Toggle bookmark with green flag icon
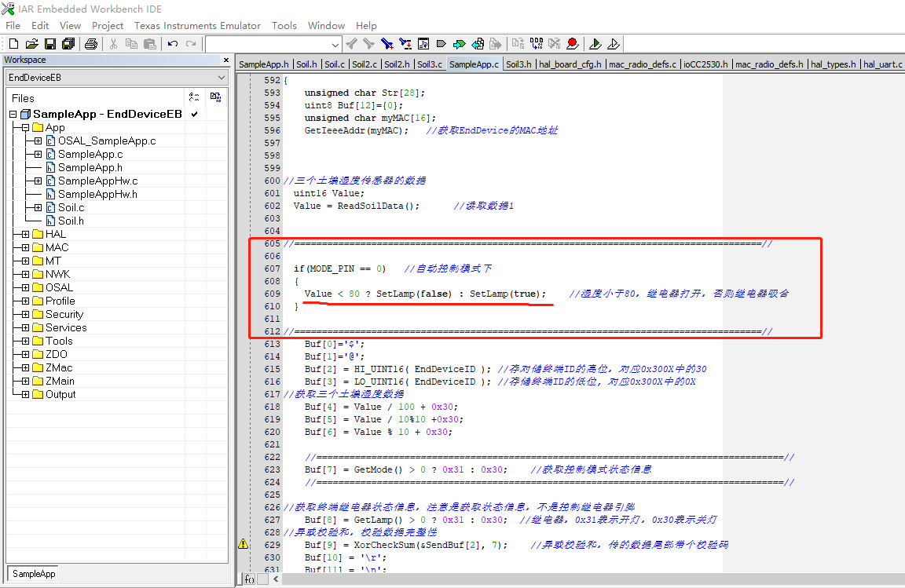905x588 pixels. pyautogui.click(x=442, y=44)
